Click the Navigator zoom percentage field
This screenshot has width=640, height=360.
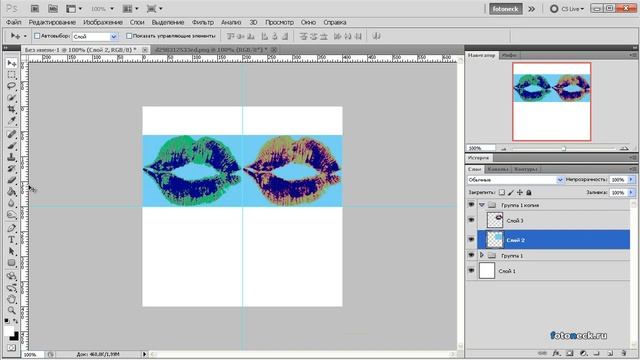(481, 148)
